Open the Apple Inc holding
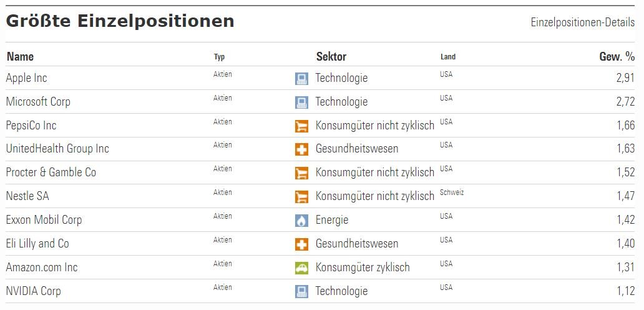This screenshot has width=644, height=310. (26, 78)
